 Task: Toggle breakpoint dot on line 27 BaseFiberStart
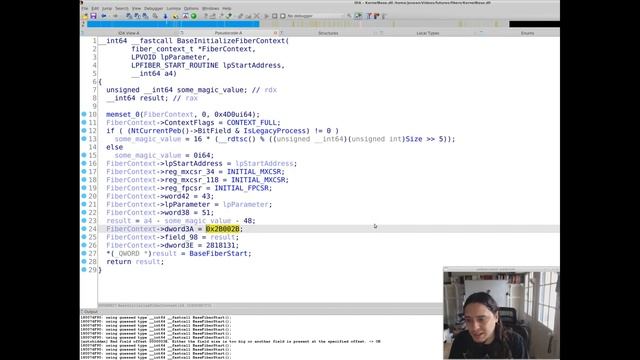(x=84, y=253)
